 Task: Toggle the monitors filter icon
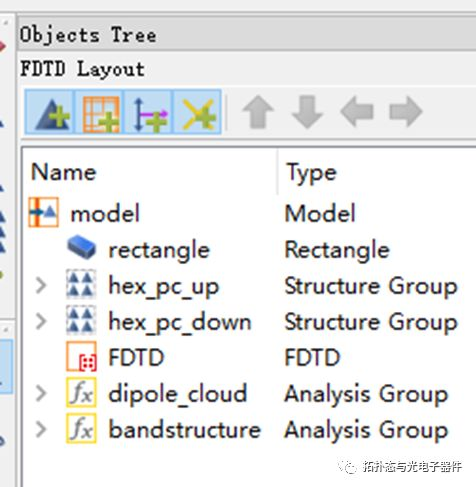pyautogui.click(x=197, y=112)
